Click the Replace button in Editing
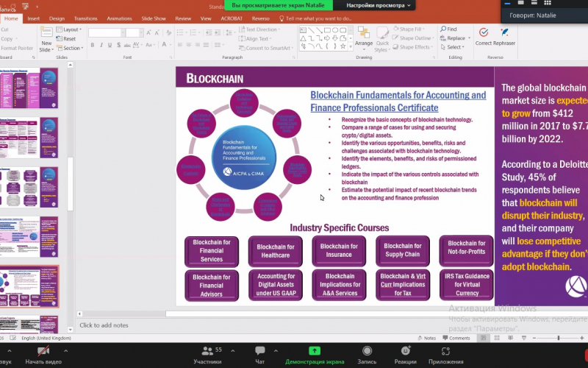The width and height of the screenshot is (588, 368). click(455, 38)
